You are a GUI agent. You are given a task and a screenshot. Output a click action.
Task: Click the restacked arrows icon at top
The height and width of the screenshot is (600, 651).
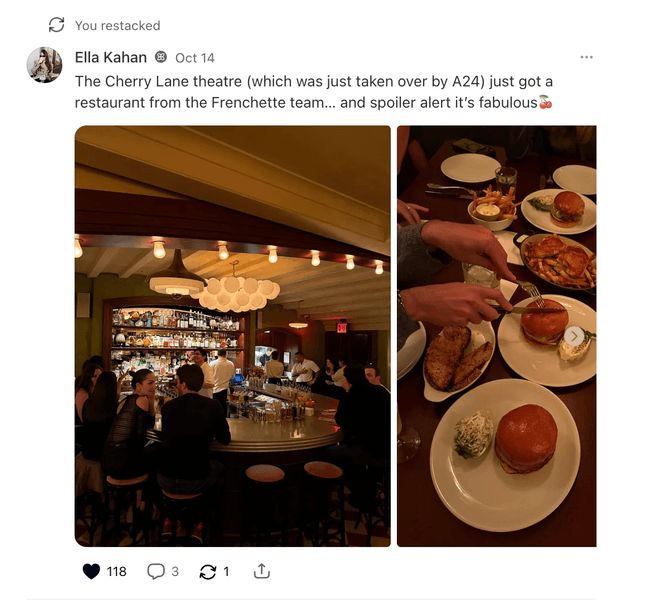[x=56, y=25]
